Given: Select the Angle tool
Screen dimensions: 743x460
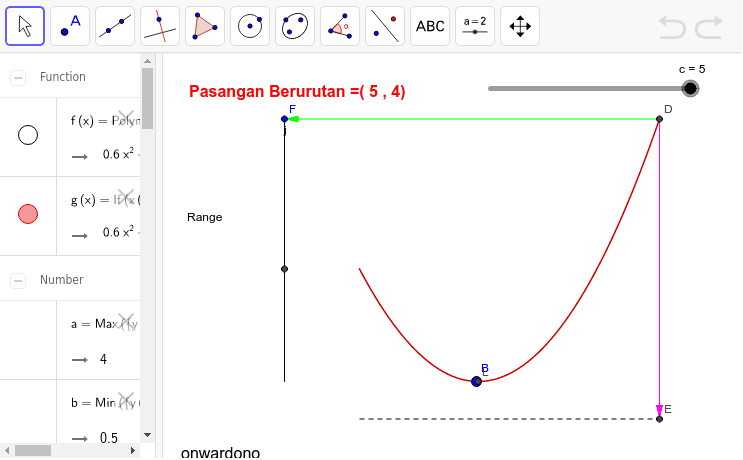Looking at the screenshot, I should (x=340, y=26).
